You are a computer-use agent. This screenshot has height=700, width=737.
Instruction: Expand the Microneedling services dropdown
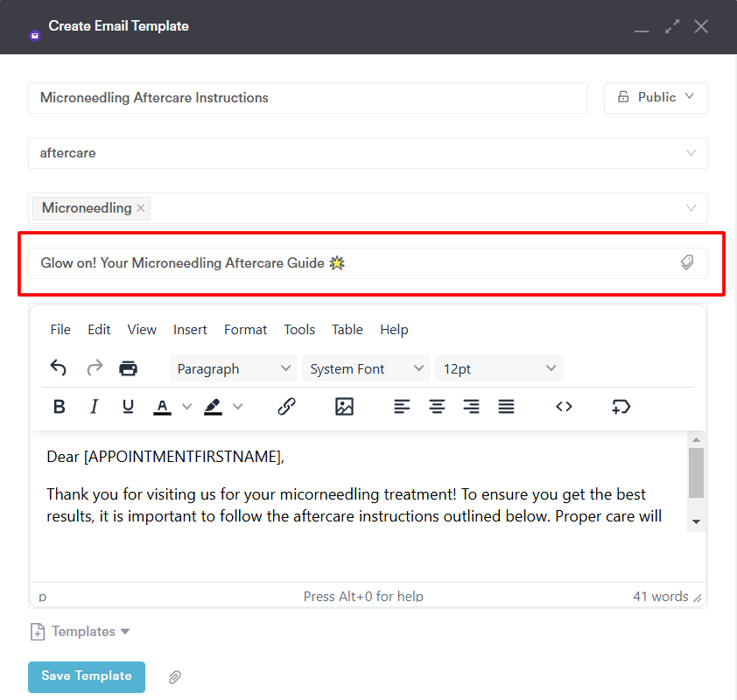point(691,207)
